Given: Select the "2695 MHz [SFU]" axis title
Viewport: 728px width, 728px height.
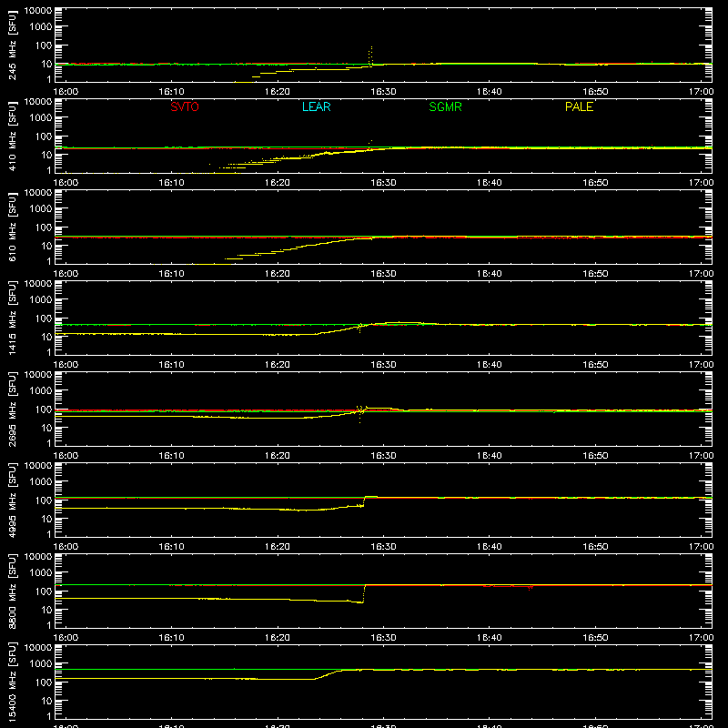Looking at the screenshot, I should [x=13, y=409].
